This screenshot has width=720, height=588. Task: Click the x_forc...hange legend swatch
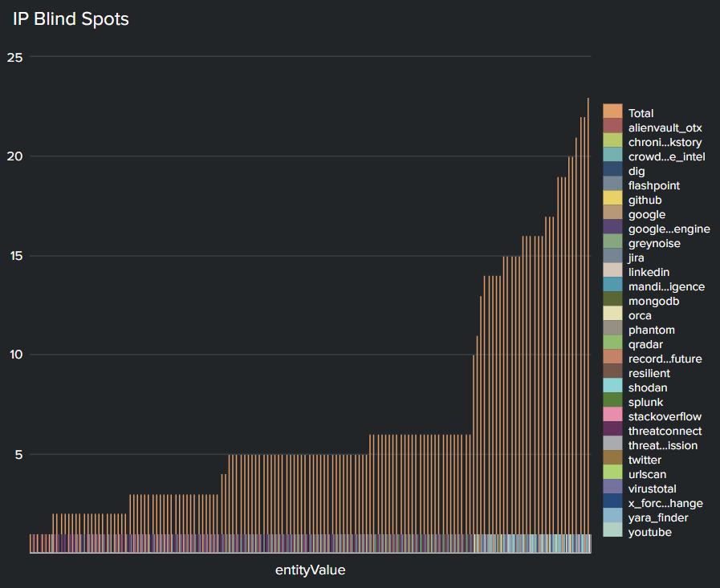612,501
